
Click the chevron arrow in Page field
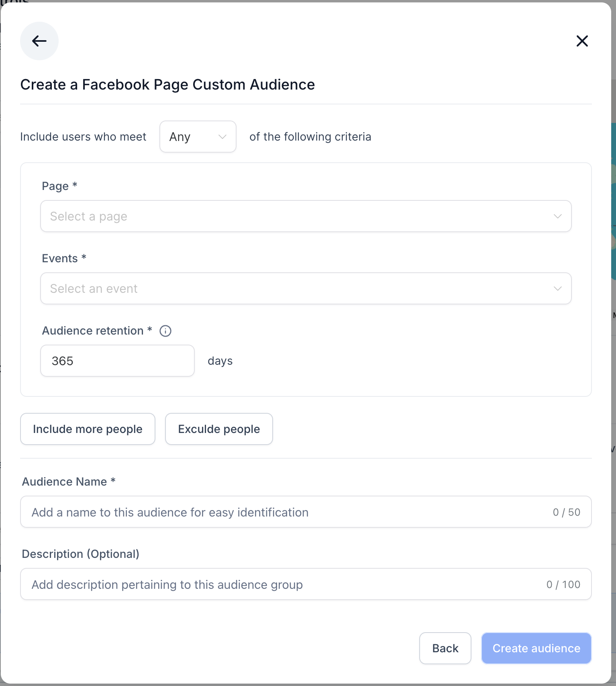(557, 216)
